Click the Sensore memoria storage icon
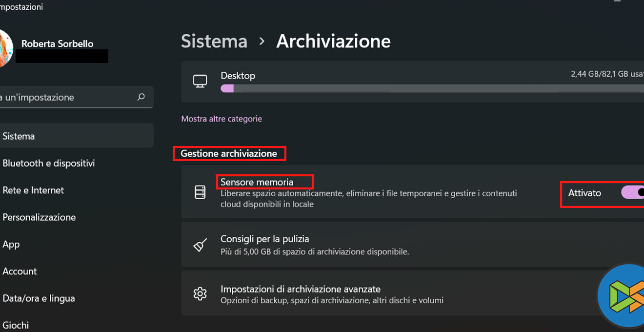Screen dimensions: 644x332 (x=200, y=192)
